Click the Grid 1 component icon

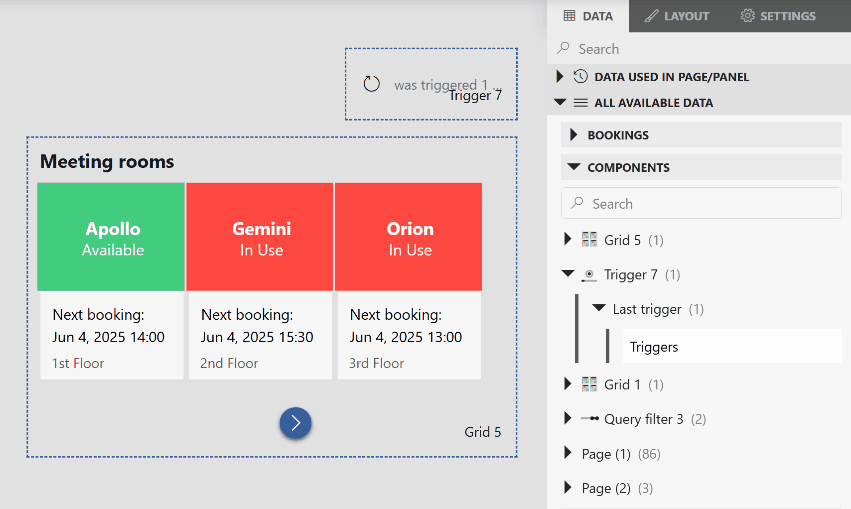click(x=589, y=384)
